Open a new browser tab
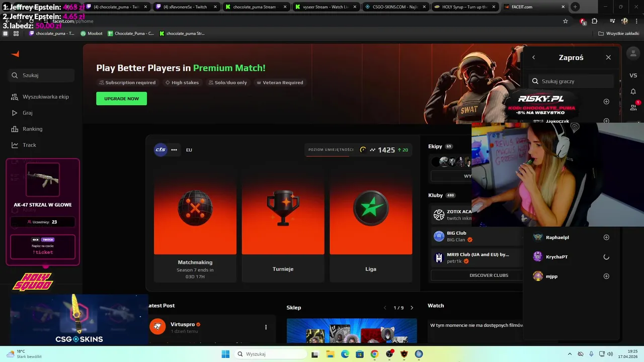644x362 pixels. (575, 7)
